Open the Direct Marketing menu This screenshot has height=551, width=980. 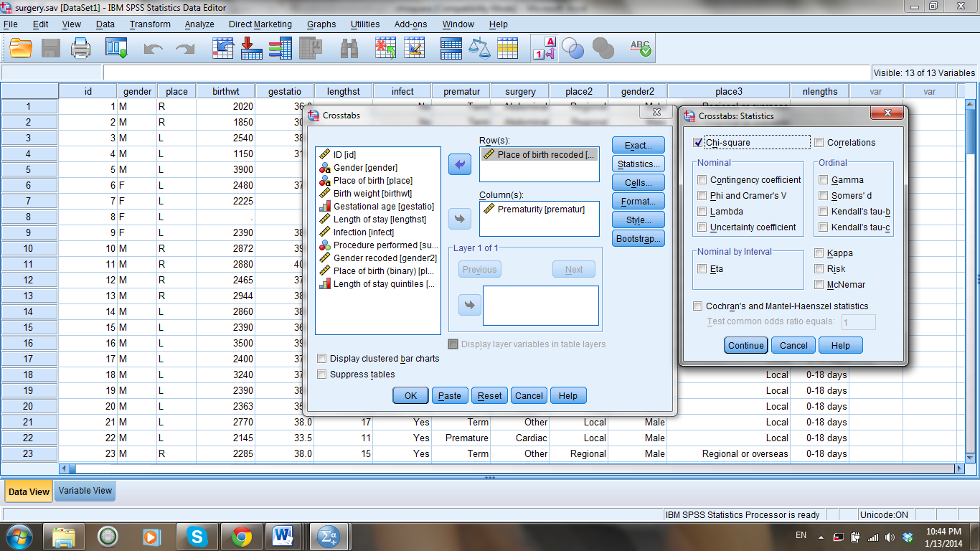point(260,24)
